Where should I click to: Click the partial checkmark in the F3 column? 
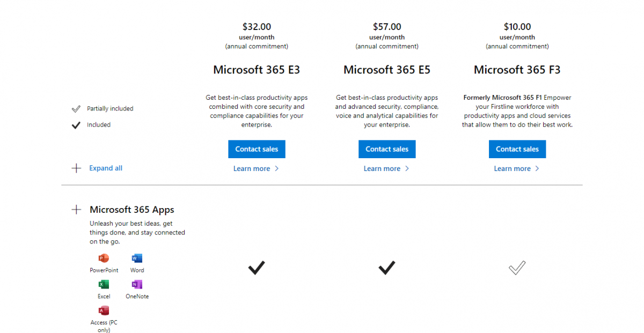point(517,268)
